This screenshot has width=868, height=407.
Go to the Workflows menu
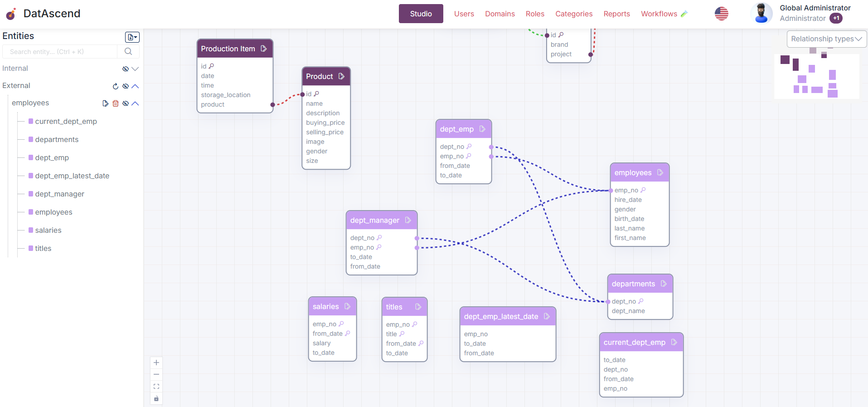pos(659,14)
